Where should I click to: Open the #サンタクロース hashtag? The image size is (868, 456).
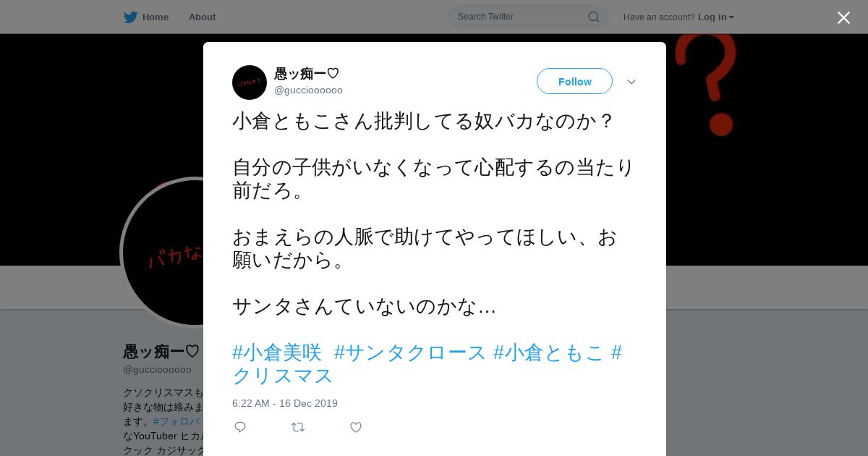410,352
